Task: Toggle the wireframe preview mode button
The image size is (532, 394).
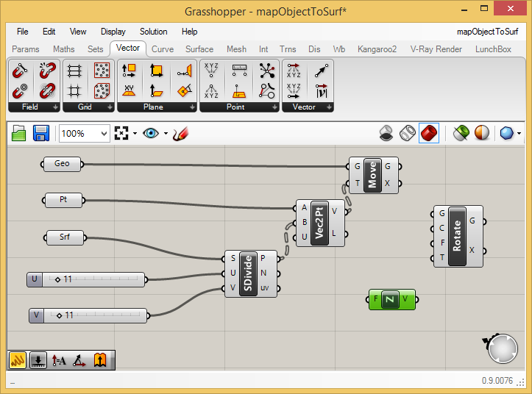Action: 408,133
